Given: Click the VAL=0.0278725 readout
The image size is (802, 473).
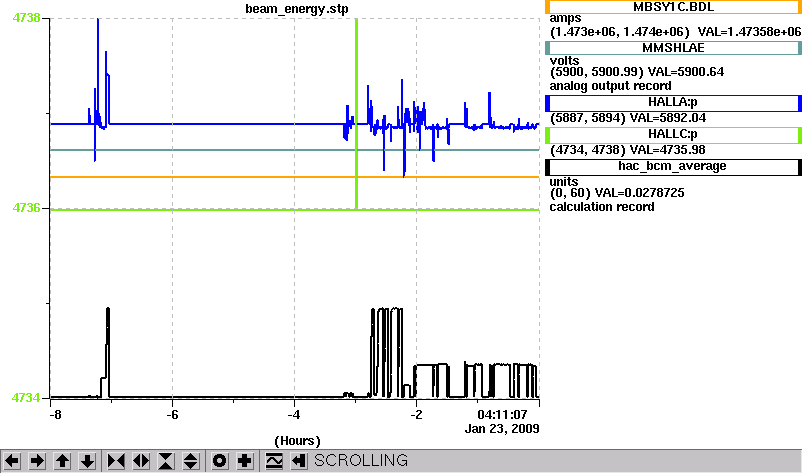Looking at the screenshot, I should (x=639, y=193).
